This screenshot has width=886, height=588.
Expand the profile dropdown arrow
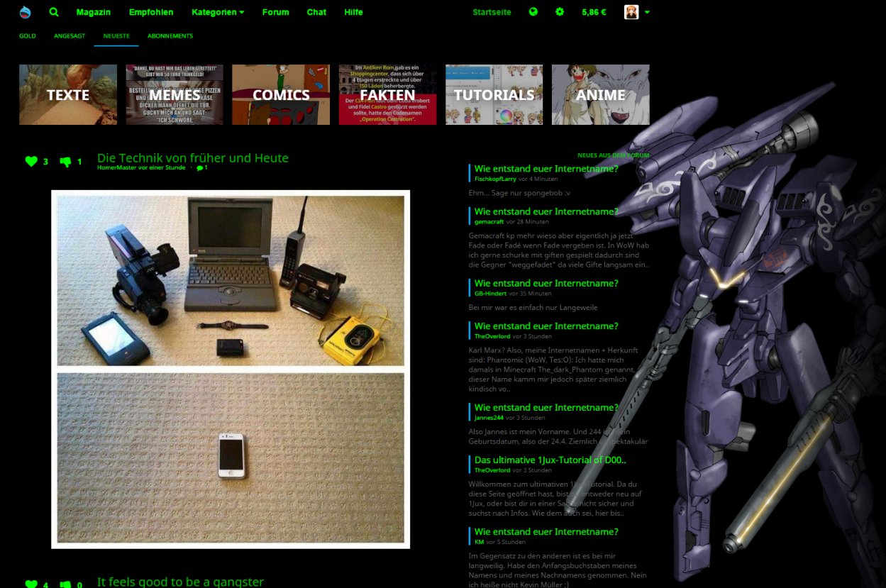pyautogui.click(x=647, y=13)
